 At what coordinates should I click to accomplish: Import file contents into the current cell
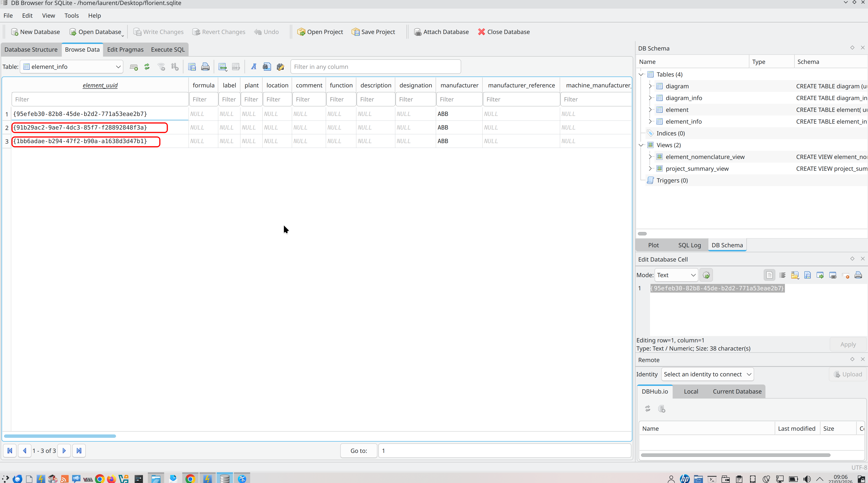pyautogui.click(x=795, y=275)
